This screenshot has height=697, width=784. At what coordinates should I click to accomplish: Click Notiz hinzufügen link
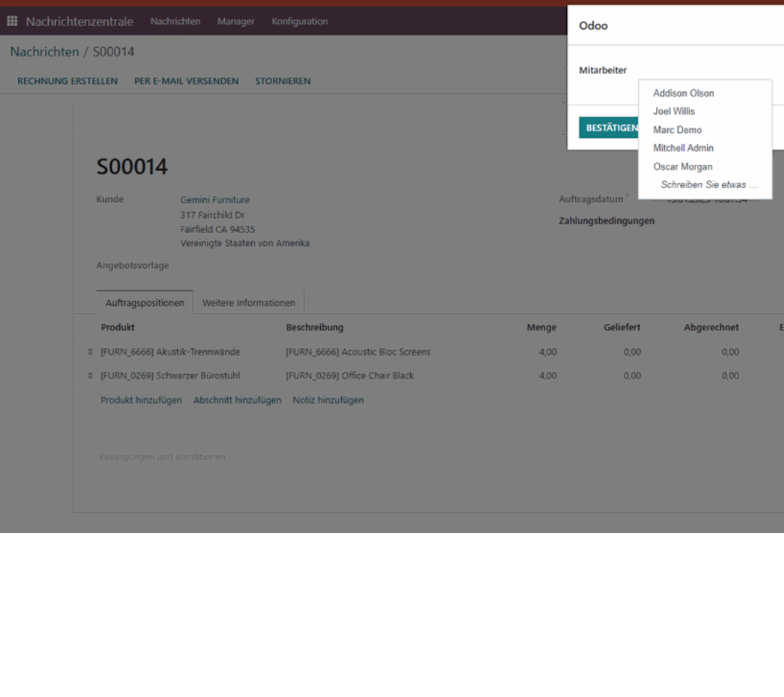(328, 400)
